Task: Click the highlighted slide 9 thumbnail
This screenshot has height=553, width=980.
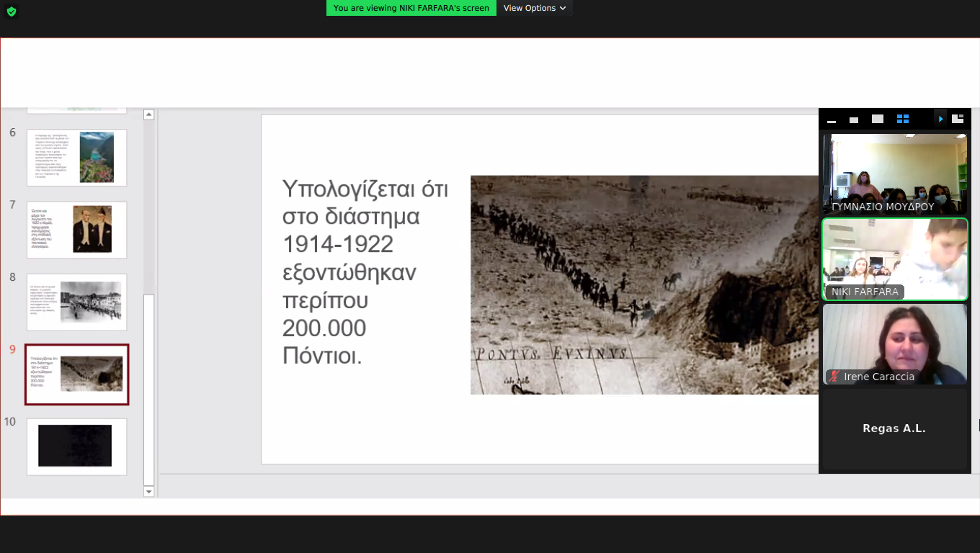Action: pyautogui.click(x=76, y=374)
